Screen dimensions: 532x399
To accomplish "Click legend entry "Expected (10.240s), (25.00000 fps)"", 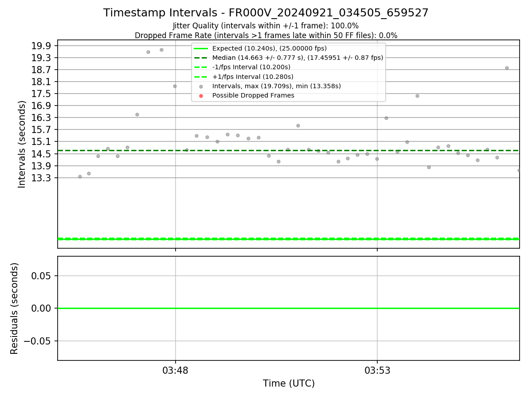I will click(270, 48).
